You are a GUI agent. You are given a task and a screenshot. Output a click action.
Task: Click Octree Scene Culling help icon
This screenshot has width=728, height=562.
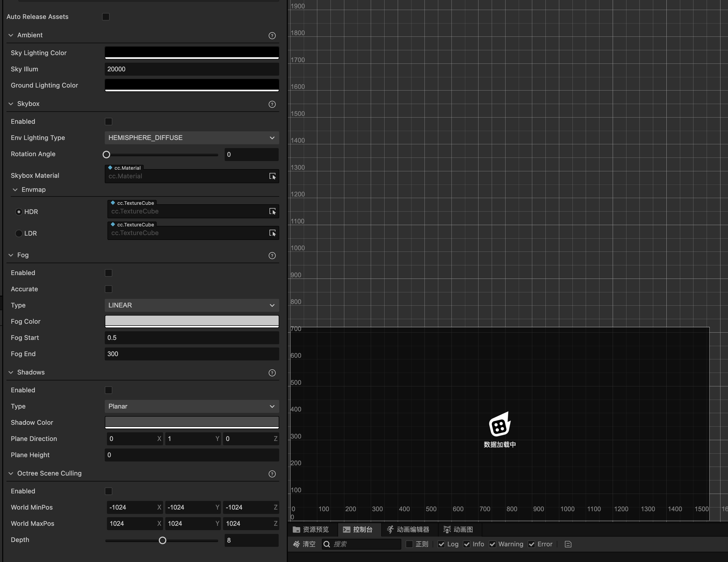[272, 474]
